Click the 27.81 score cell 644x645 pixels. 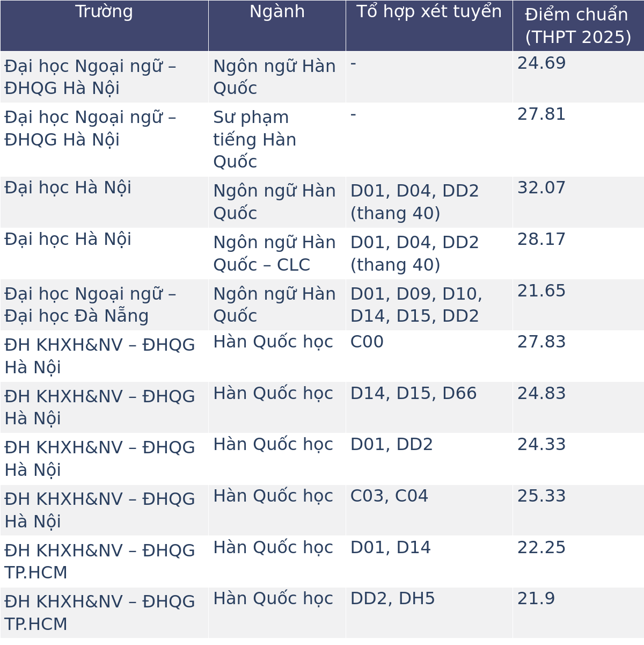coord(541,114)
